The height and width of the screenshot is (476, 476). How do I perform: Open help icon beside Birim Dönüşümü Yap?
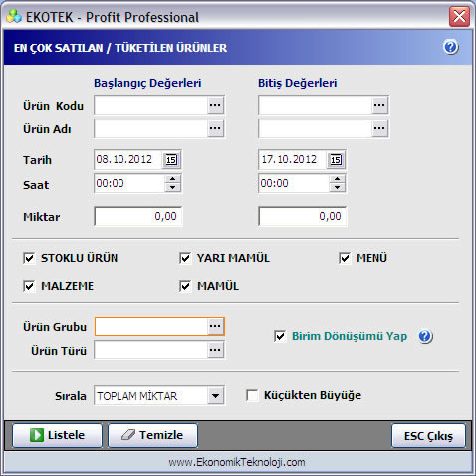tap(425, 336)
